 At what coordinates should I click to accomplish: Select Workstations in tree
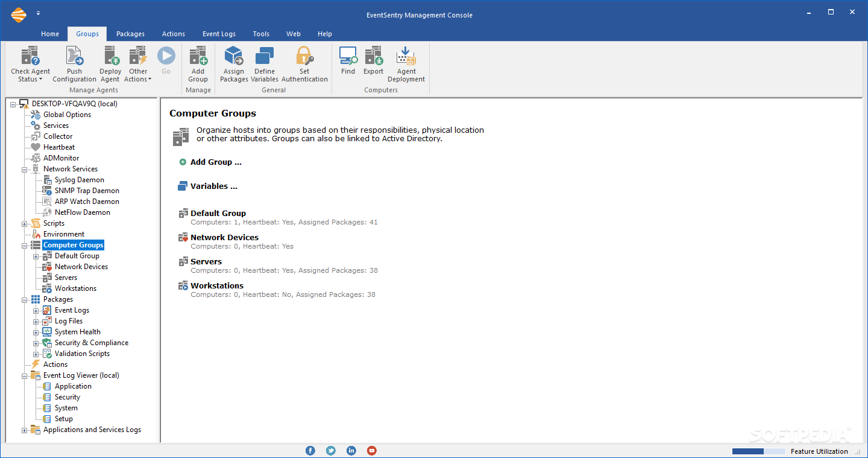75,288
